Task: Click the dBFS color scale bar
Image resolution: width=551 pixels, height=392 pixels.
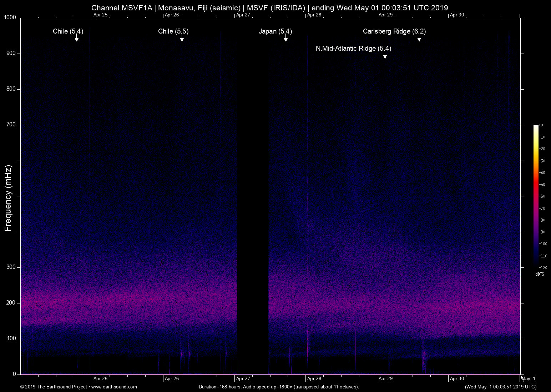Action: point(536,196)
